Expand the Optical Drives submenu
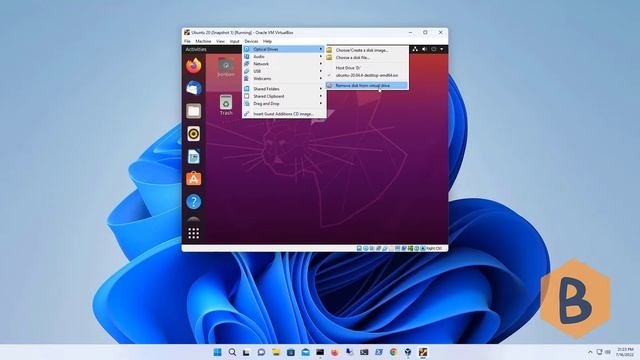The image size is (640, 360). [x=284, y=49]
